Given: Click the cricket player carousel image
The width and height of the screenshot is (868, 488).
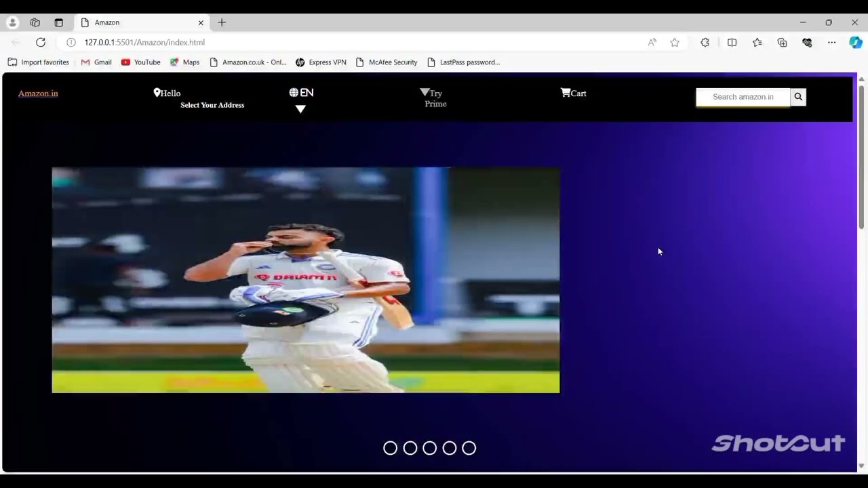Looking at the screenshot, I should coord(306,280).
